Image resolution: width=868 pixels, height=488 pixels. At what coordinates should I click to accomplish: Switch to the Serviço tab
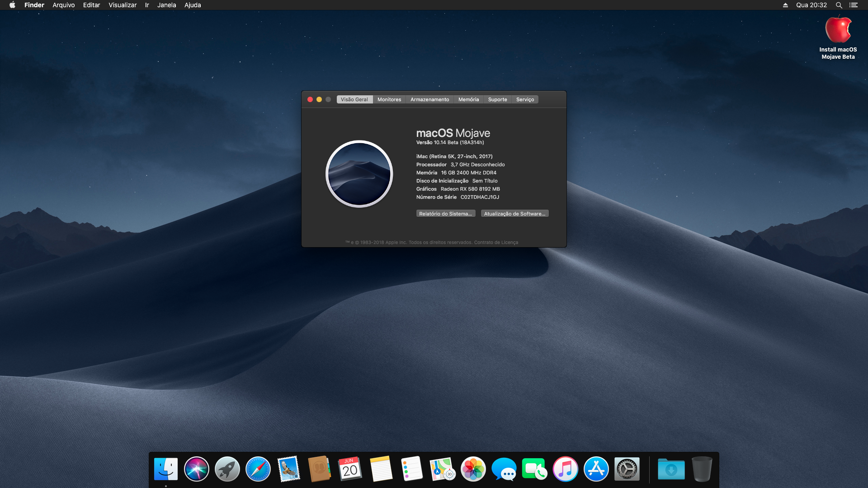point(525,99)
